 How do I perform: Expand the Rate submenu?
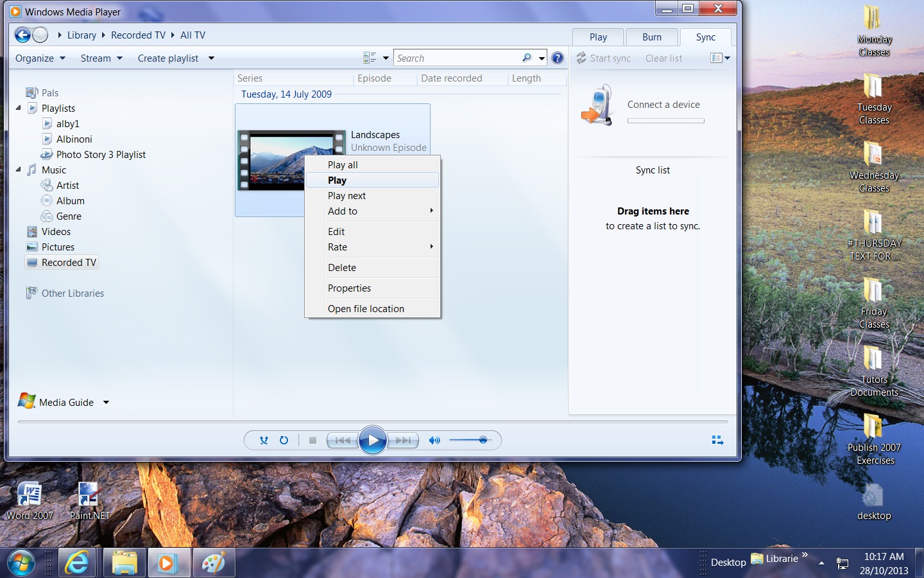(373, 247)
